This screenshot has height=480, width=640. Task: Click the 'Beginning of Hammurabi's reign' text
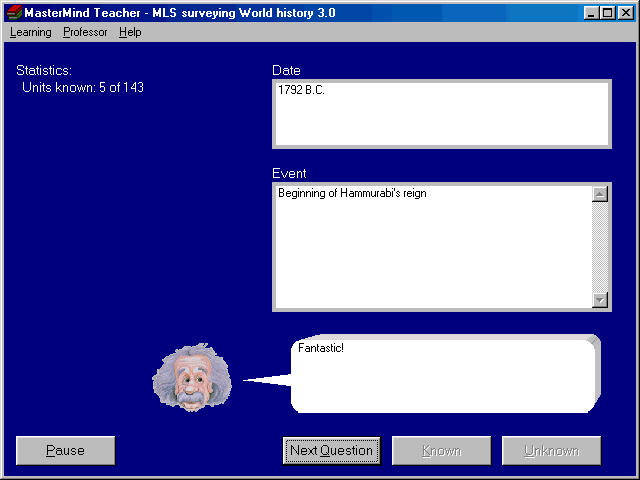point(352,193)
